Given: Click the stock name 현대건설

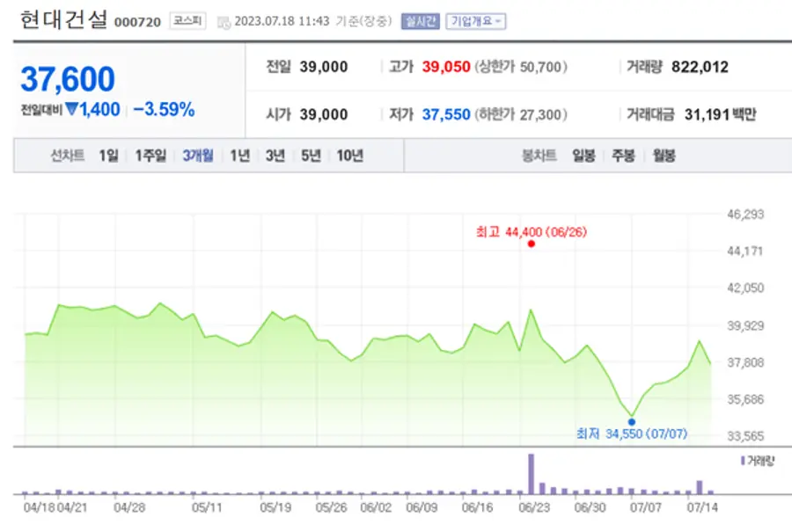Looking at the screenshot, I should 63,19.
